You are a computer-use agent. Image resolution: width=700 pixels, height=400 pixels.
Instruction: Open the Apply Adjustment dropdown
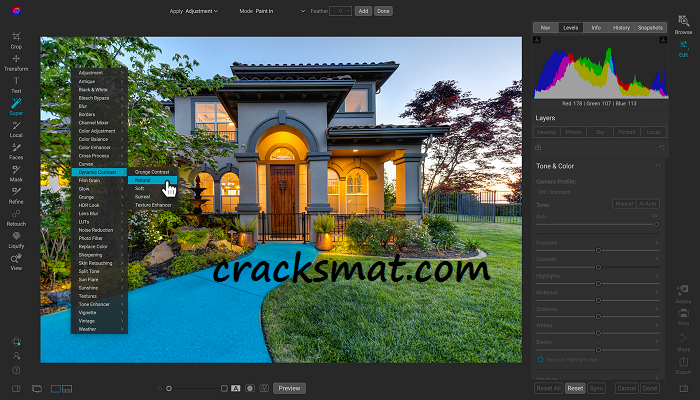pos(201,11)
